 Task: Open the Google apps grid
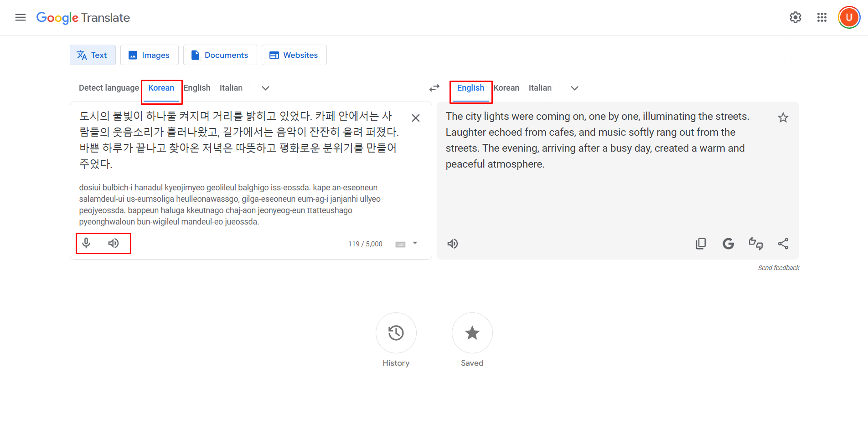(822, 17)
